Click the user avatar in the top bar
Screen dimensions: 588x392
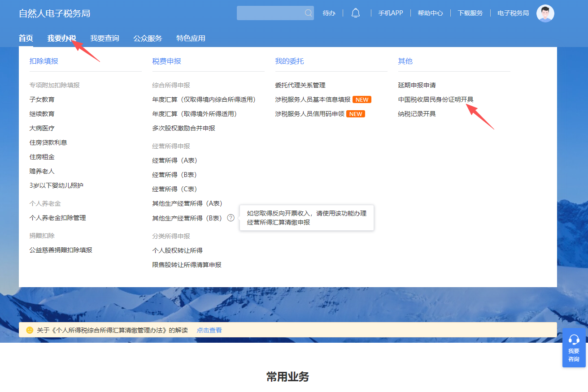click(545, 13)
